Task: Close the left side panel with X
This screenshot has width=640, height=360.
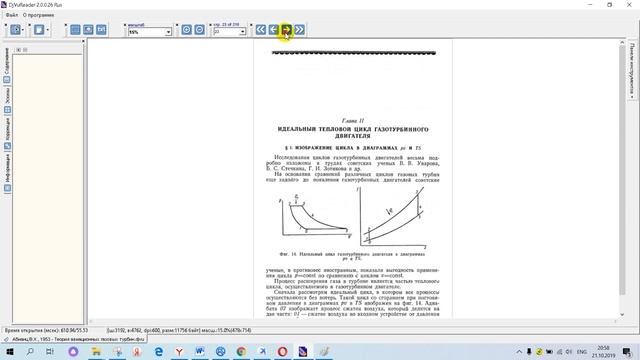Action: tap(83, 41)
